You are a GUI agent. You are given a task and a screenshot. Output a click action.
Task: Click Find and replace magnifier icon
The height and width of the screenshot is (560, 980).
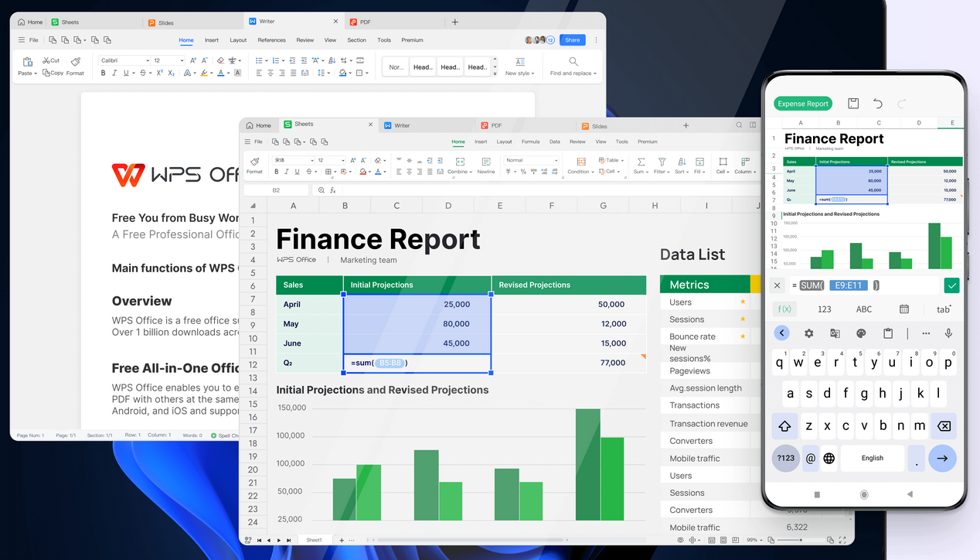(x=573, y=61)
